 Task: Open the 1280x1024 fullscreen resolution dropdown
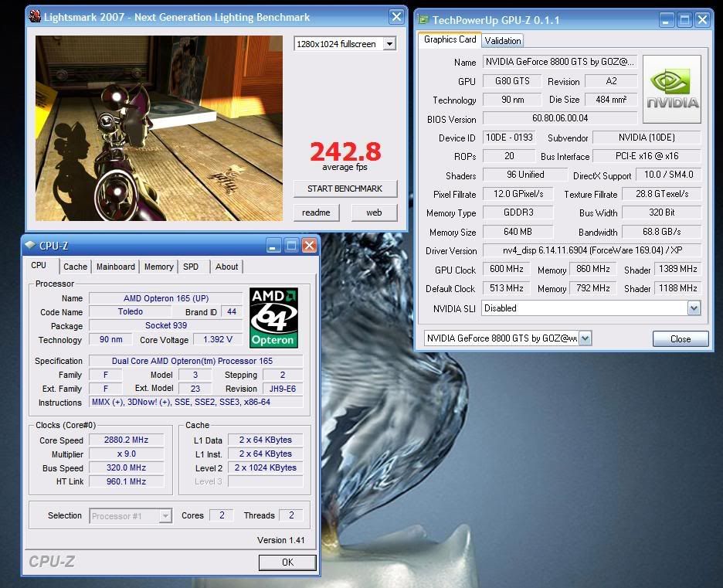(x=389, y=44)
